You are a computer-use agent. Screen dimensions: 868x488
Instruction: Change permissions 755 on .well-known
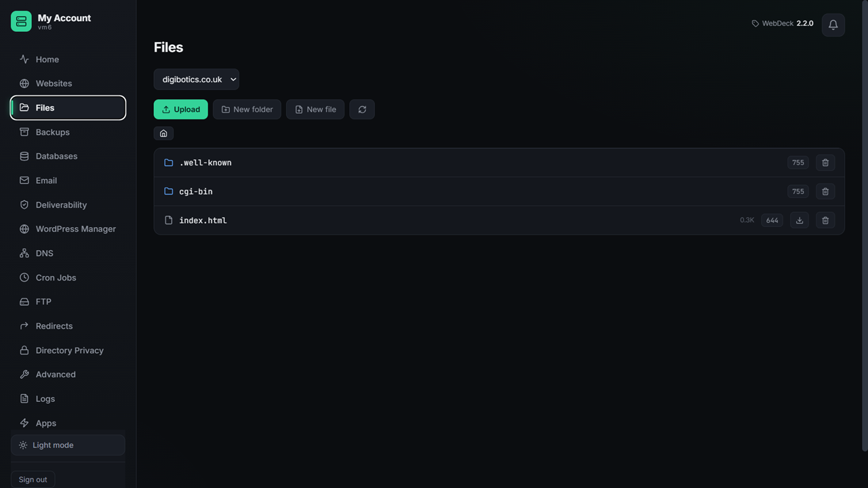click(x=798, y=163)
